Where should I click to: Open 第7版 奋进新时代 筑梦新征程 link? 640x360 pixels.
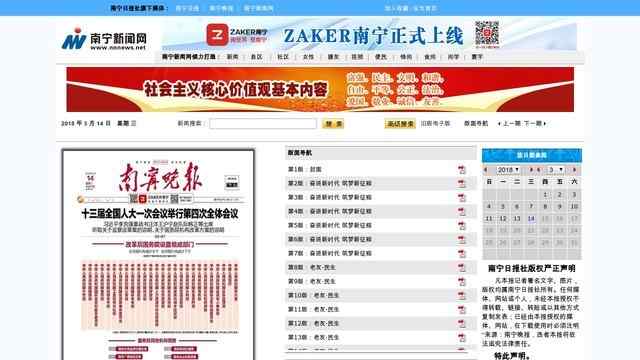330,253
